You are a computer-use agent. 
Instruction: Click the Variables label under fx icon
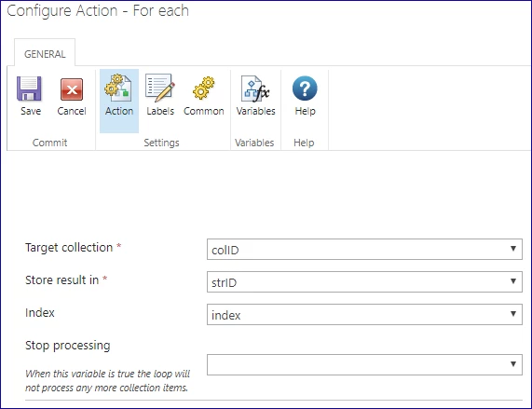point(256,111)
